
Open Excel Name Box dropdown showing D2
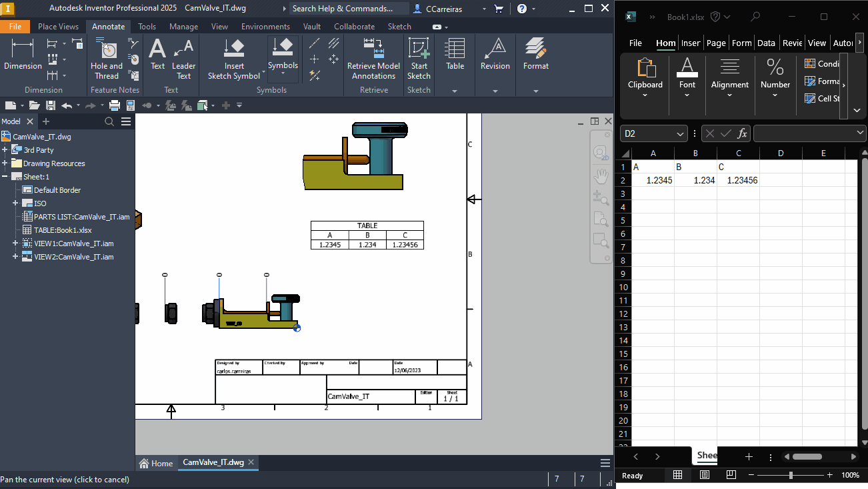680,133
